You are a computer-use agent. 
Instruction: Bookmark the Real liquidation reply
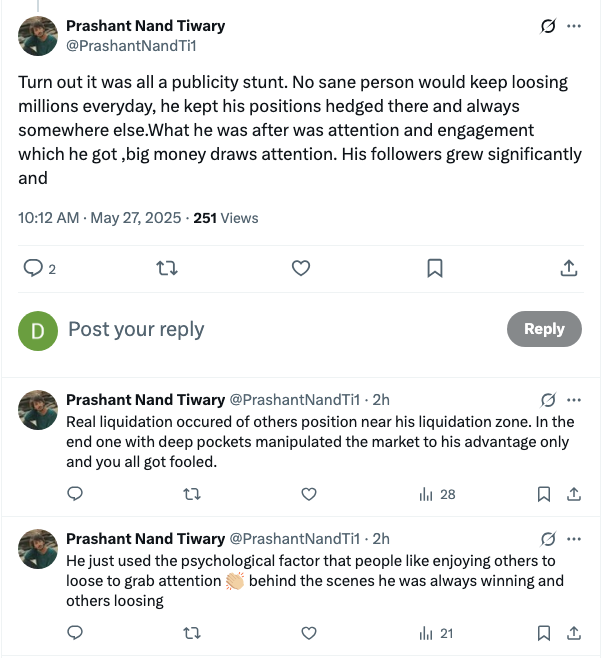[543, 493]
